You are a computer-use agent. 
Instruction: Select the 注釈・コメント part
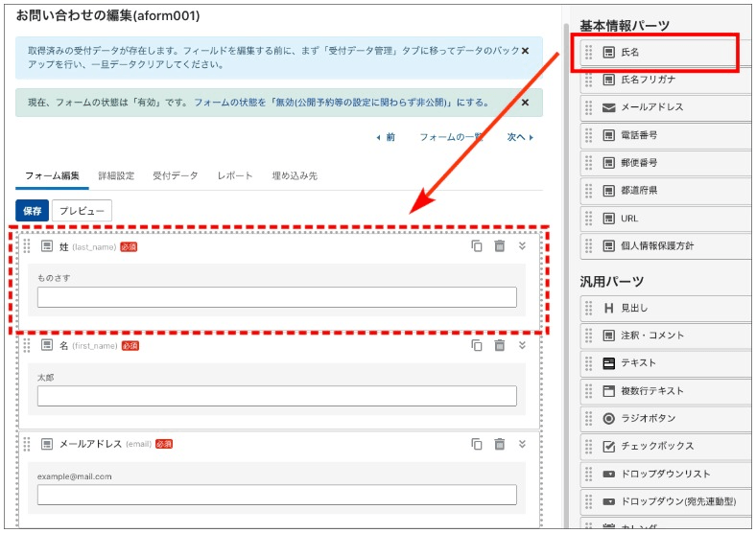click(x=666, y=336)
